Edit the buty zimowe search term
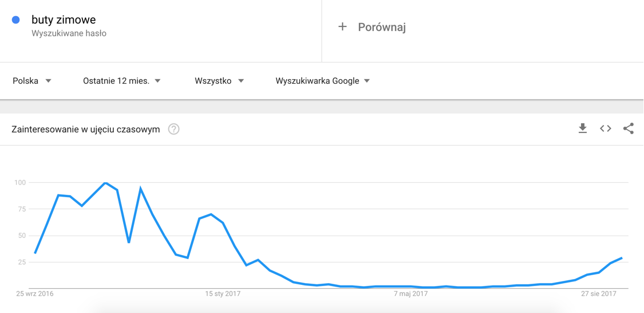644x313 pixels. 64,20
